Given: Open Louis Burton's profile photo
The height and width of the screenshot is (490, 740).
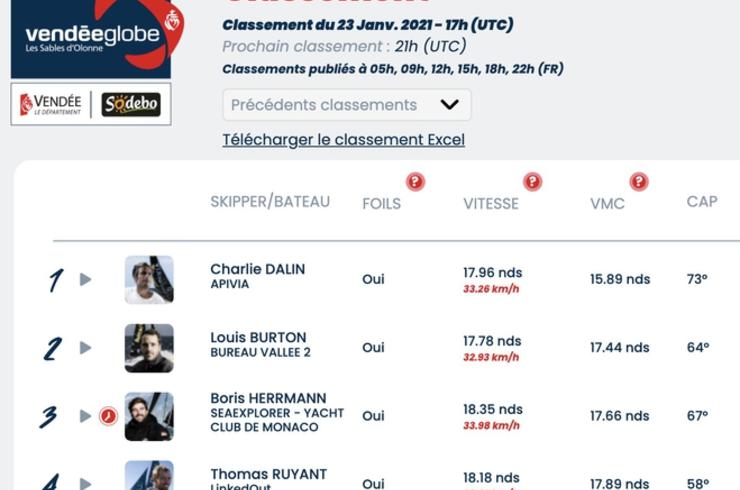Looking at the screenshot, I should click(x=149, y=348).
